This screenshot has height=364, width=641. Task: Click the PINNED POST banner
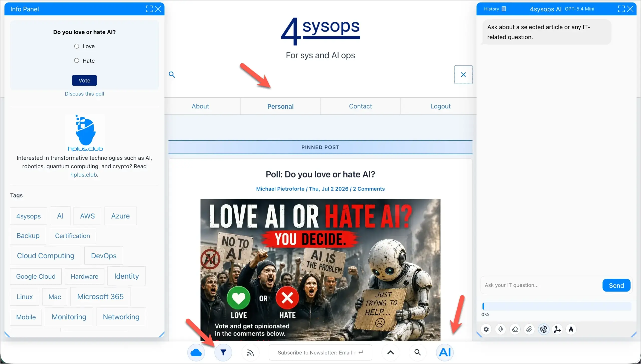click(x=320, y=147)
